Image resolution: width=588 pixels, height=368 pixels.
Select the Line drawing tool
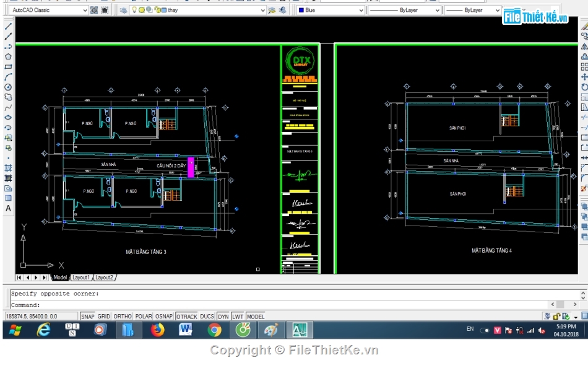8,26
